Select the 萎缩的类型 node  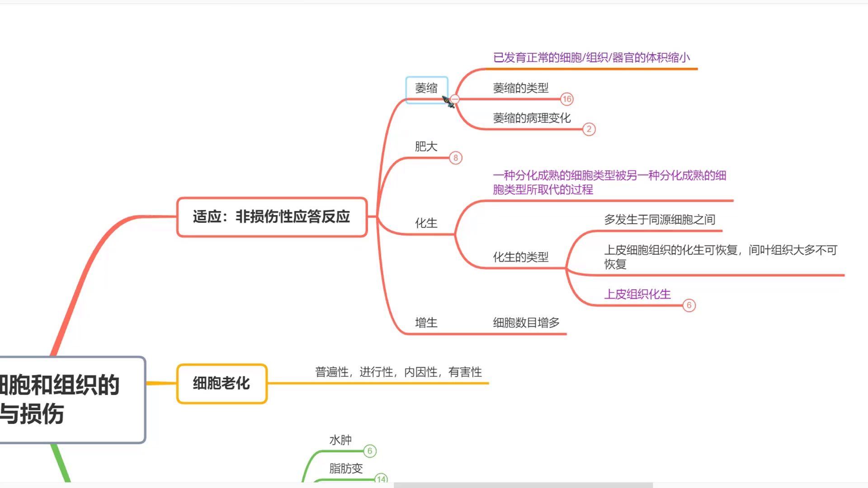(x=520, y=88)
